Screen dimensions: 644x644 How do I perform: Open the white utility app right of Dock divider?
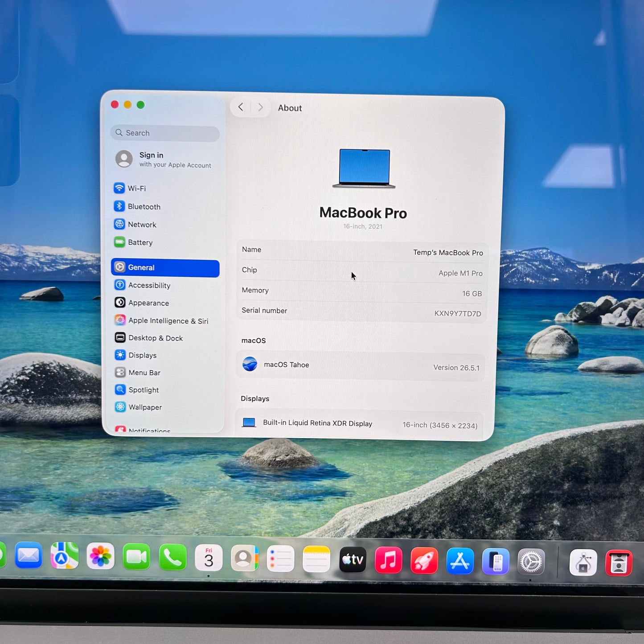coord(583,562)
